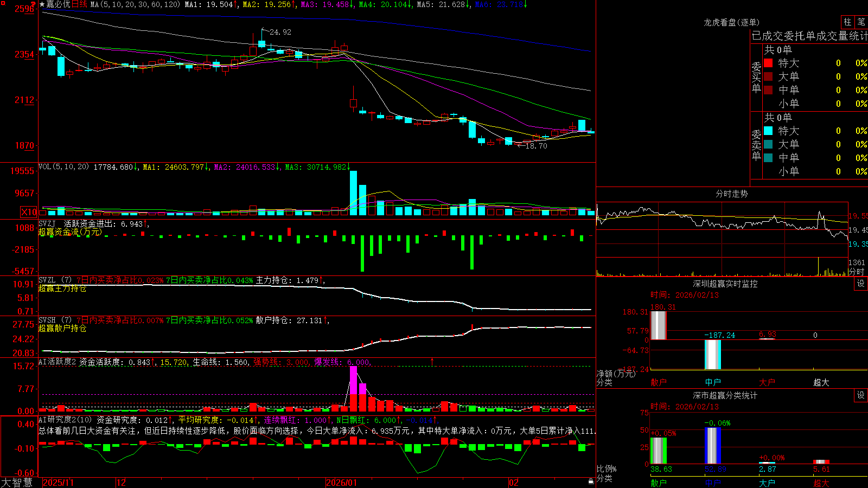The image size is (868, 488).
Task: Click the 大智慧 logo at bottom left
Action: 17,482
